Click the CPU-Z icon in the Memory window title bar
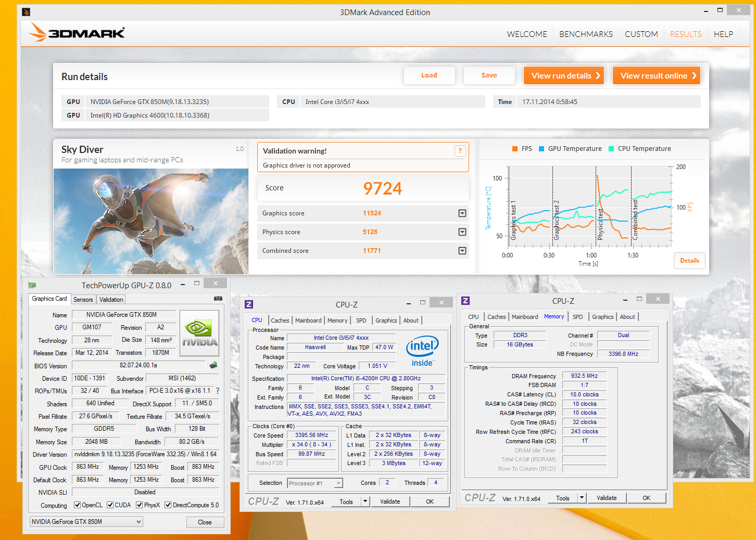Viewport: 756px width, 540px height. click(x=465, y=301)
